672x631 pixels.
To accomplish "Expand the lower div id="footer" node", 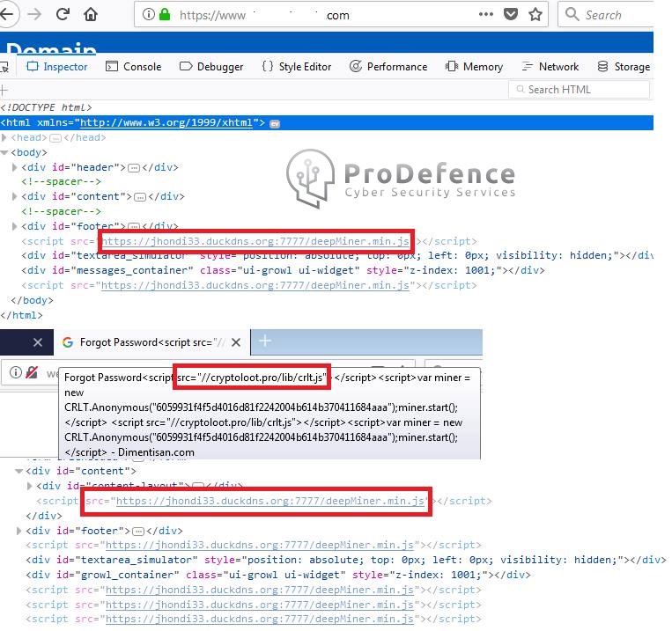I will point(18,531).
